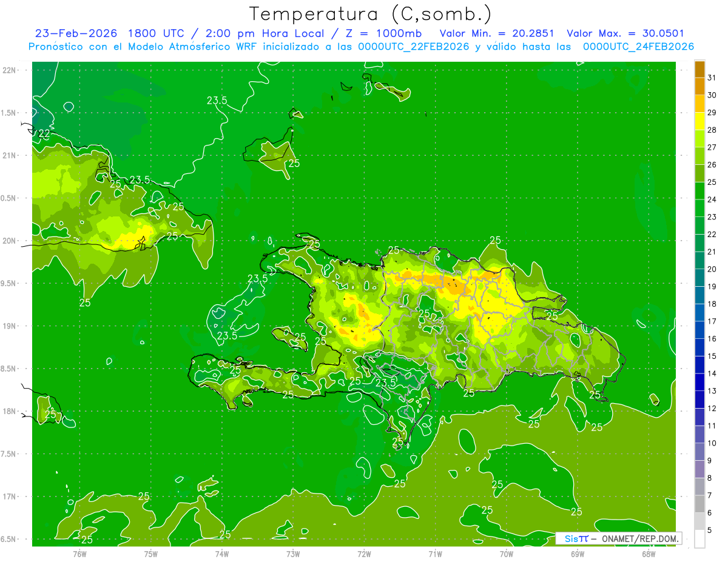
Task: Click the "19N" latitude axis label
Action: 8,326
